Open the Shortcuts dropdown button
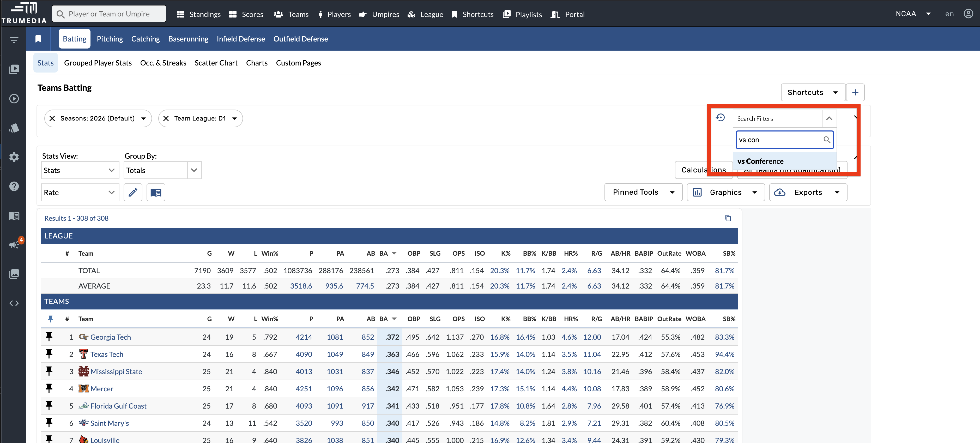Image resolution: width=980 pixels, height=443 pixels. pyautogui.click(x=813, y=92)
